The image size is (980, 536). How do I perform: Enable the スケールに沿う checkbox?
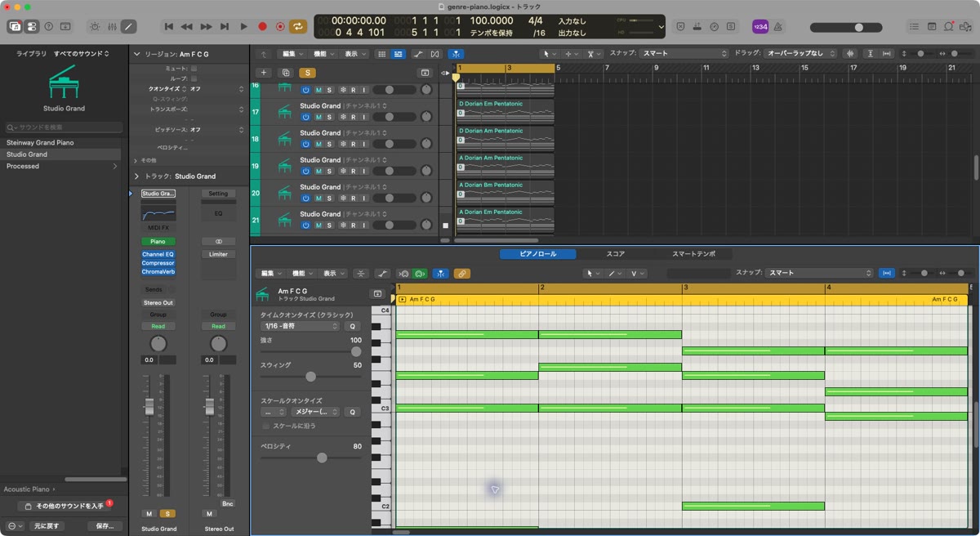(265, 426)
